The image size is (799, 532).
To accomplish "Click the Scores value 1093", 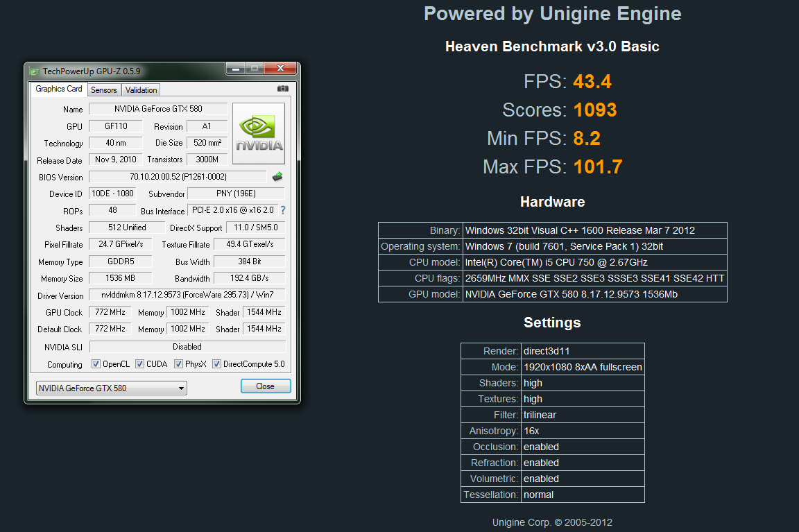I will coord(595,110).
